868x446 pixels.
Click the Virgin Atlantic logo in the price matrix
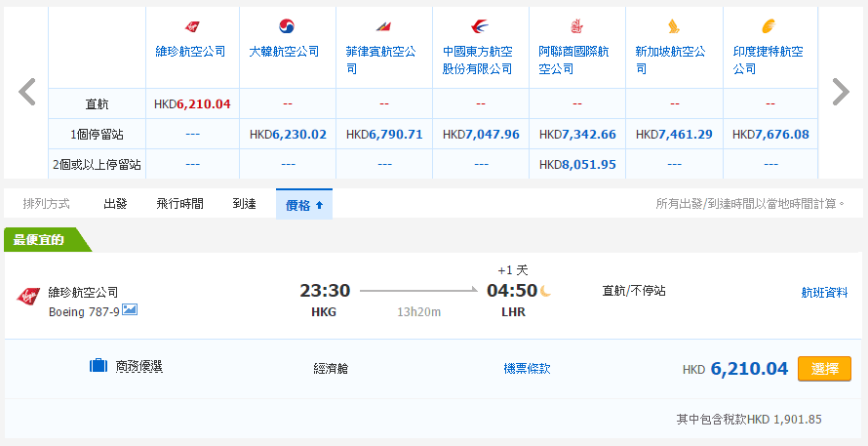[192, 26]
